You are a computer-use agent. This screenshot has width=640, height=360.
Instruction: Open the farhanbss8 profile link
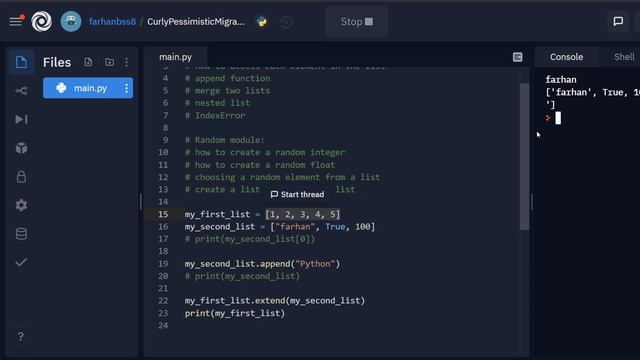click(112, 22)
